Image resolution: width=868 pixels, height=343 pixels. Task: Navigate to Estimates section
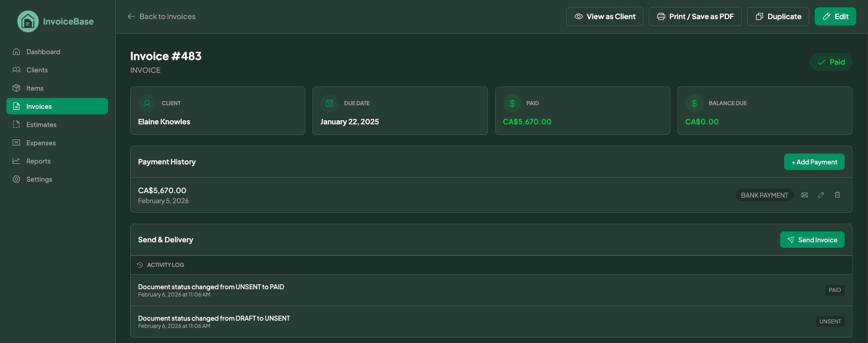tap(41, 125)
